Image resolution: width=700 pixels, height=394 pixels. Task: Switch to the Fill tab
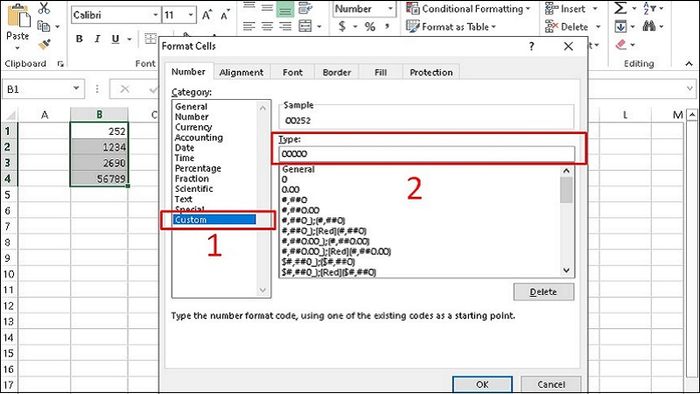click(380, 72)
